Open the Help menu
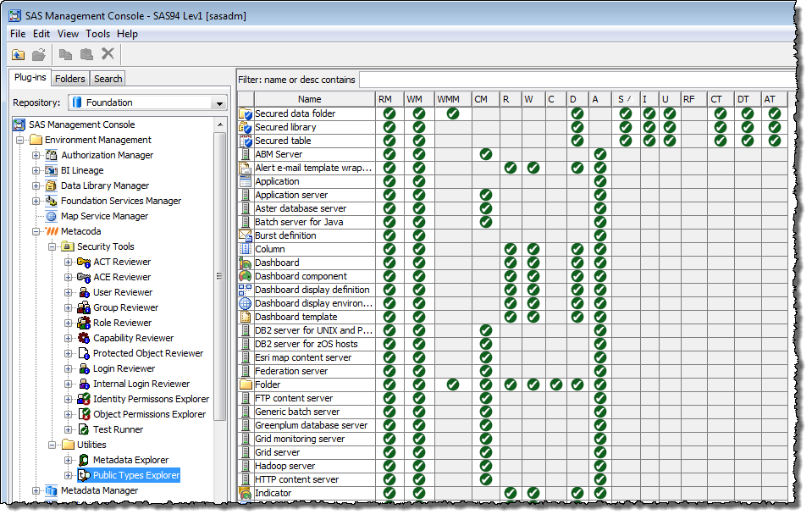The image size is (812, 520). coord(127,34)
